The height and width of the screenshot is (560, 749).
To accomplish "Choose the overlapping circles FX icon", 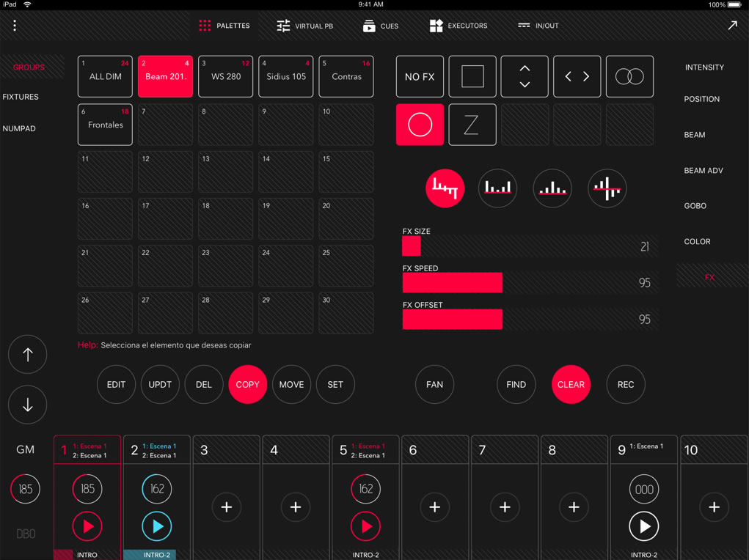I will 629,77.
